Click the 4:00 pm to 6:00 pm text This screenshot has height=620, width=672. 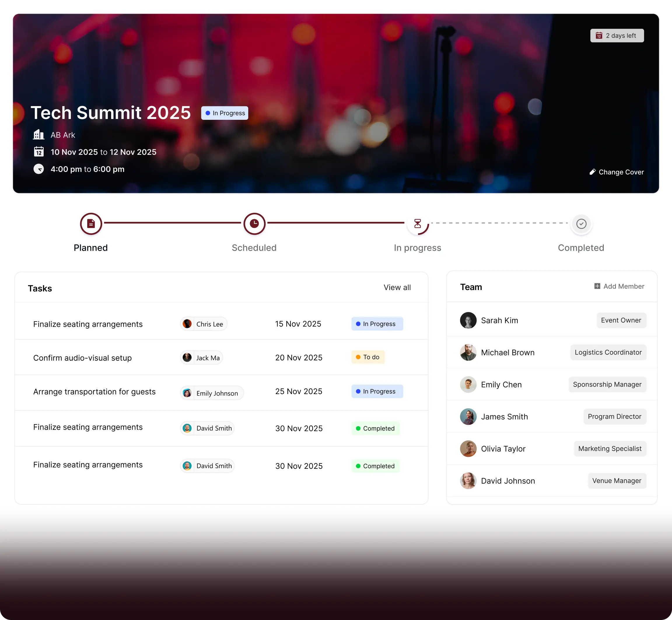[x=87, y=169]
